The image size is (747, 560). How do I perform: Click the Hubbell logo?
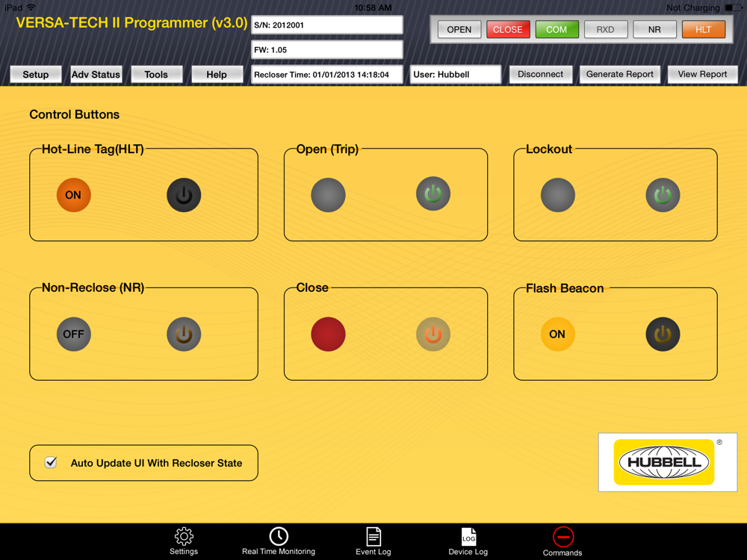[667, 462]
